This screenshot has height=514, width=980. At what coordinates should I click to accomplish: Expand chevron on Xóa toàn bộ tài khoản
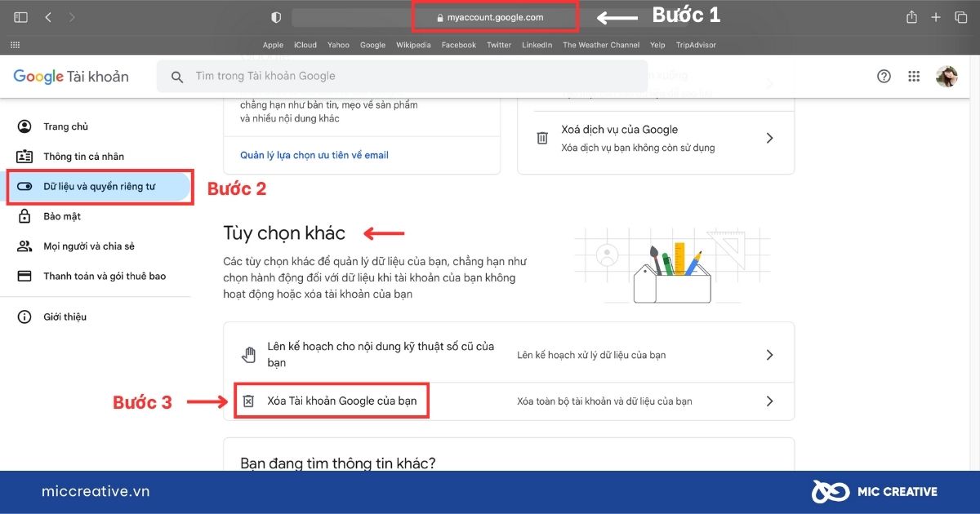click(769, 401)
